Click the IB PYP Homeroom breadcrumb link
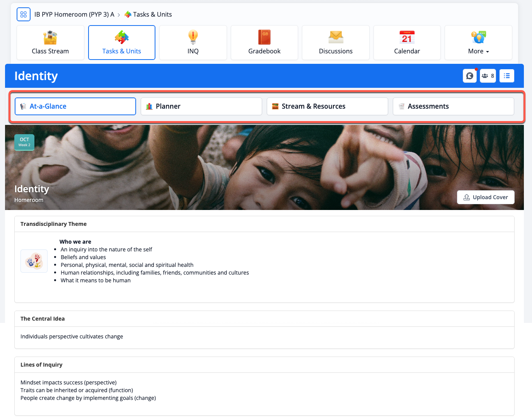This screenshot has height=420, width=532. click(74, 14)
